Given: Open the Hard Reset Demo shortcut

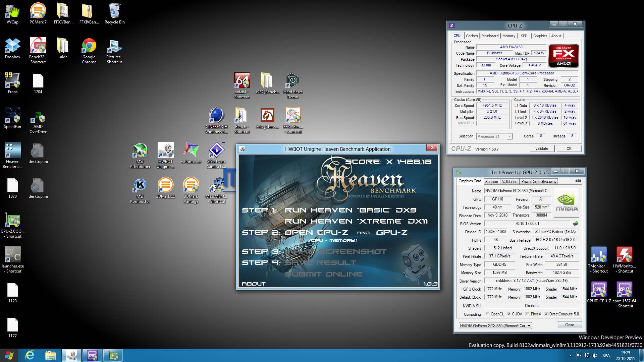Looking at the screenshot, I should (293, 86).
